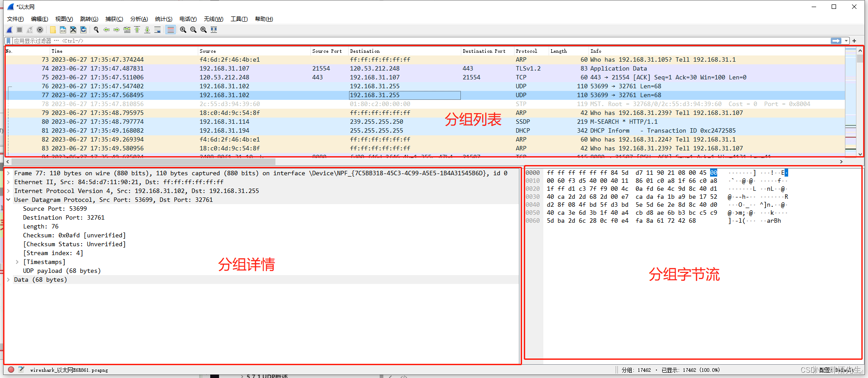Expand the [Timestamps] subtree
This screenshot has height=378, width=868.
(17, 262)
